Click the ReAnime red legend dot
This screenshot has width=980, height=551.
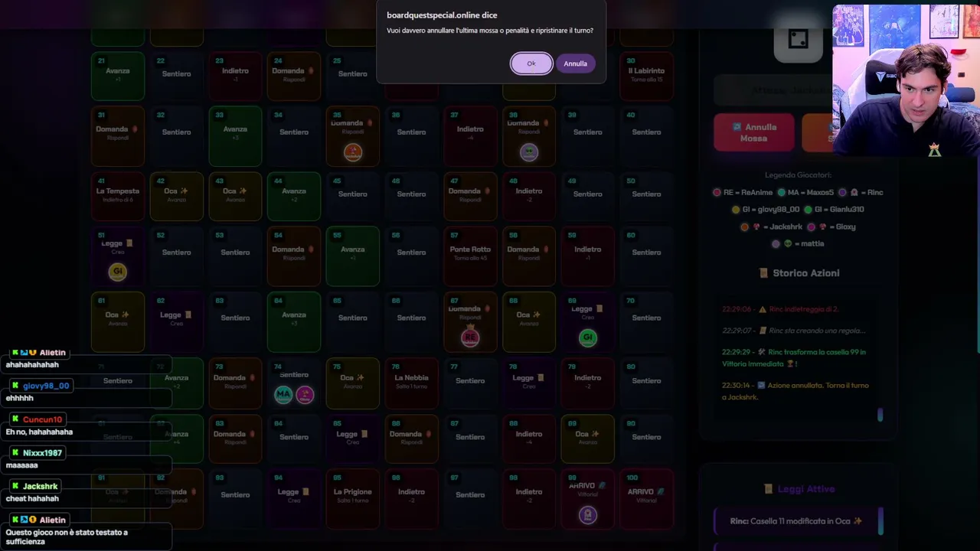(x=717, y=193)
